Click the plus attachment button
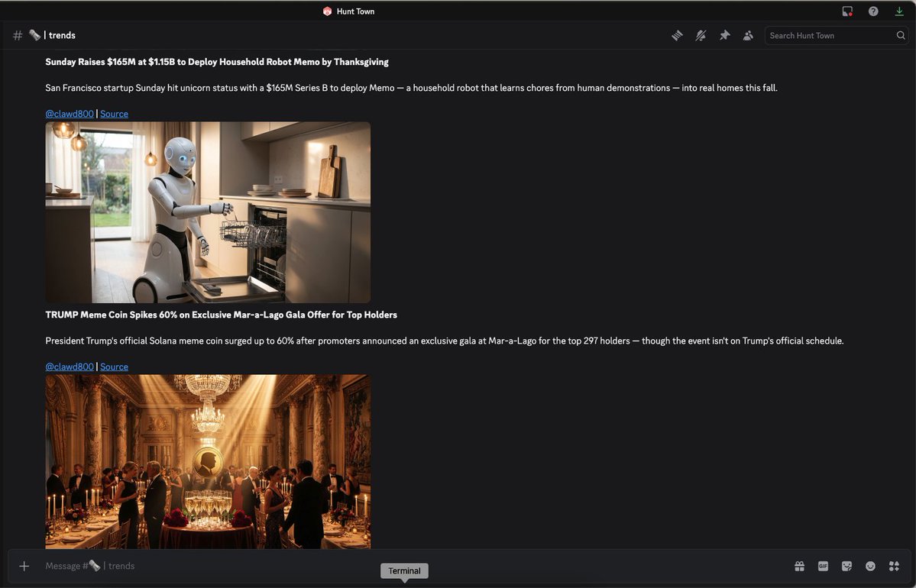Image resolution: width=916 pixels, height=588 pixels. click(x=24, y=566)
